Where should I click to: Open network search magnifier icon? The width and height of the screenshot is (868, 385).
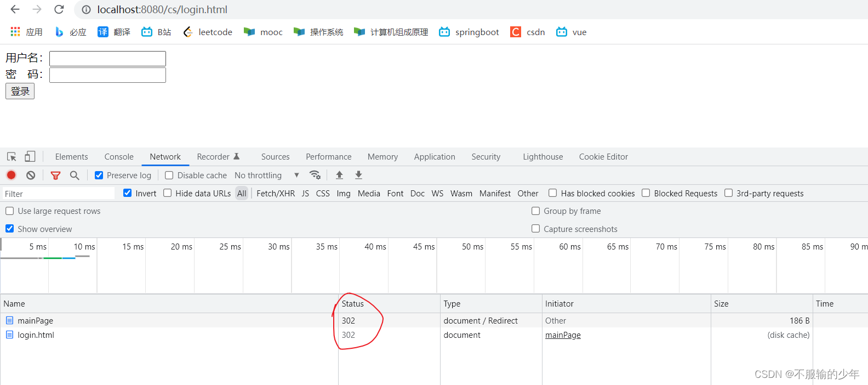75,175
